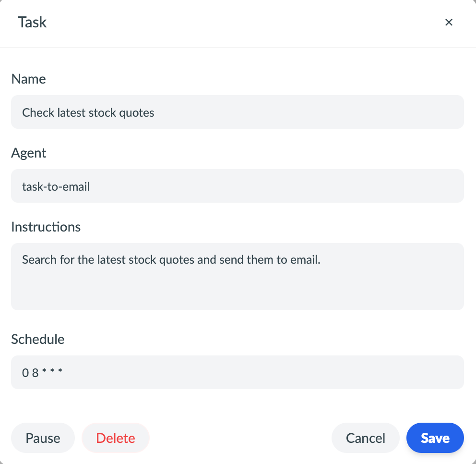476x464 pixels.
Task: Focus the Instructions text area
Action: point(238,277)
